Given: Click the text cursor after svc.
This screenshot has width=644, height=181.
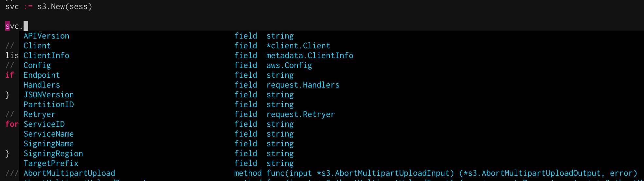Looking at the screenshot, I should coord(26,26).
